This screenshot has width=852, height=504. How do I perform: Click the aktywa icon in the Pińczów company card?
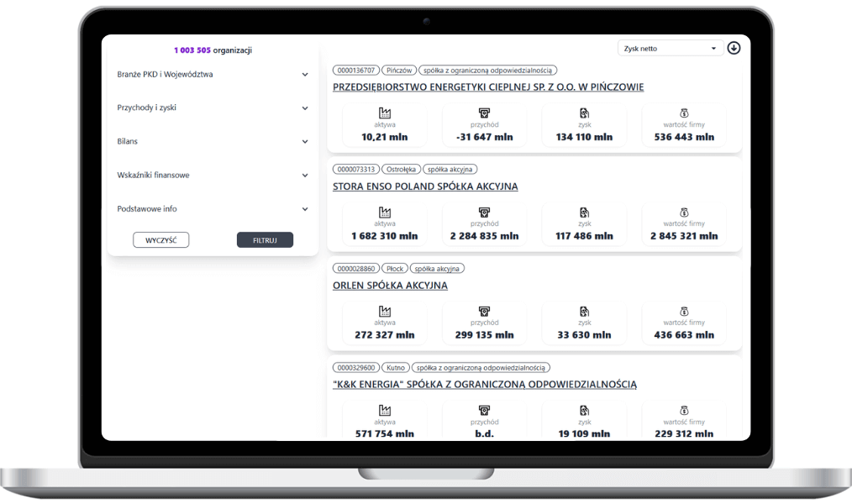(x=385, y=113)
